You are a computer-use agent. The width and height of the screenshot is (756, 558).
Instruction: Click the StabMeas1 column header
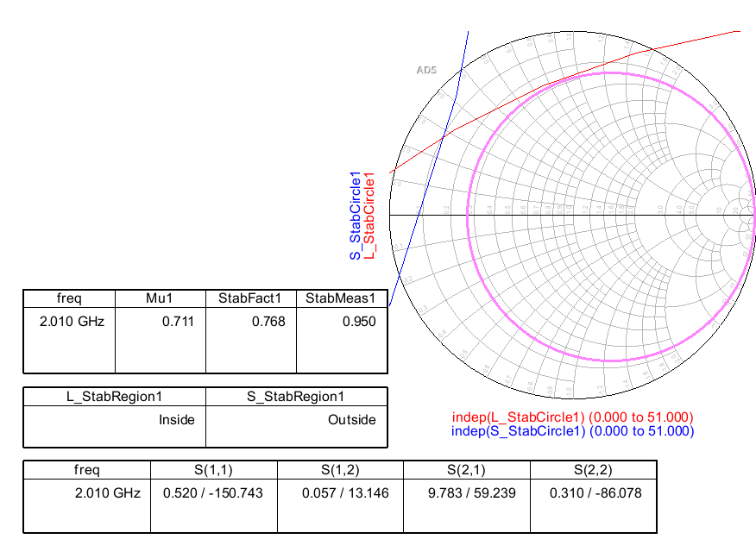pos(342,298)
